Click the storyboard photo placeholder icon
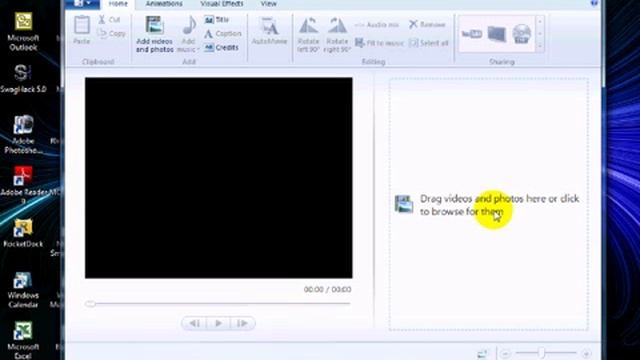This screenshot has height=360, width=640. click(x=404, y=204)
